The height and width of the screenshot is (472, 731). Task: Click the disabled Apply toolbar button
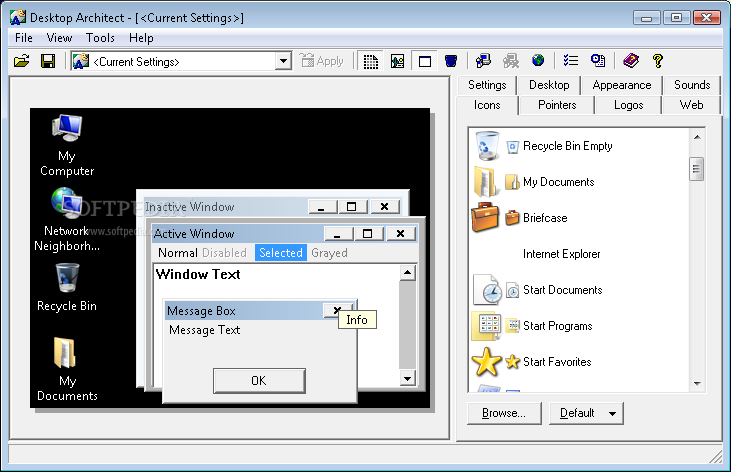(321, 61)
